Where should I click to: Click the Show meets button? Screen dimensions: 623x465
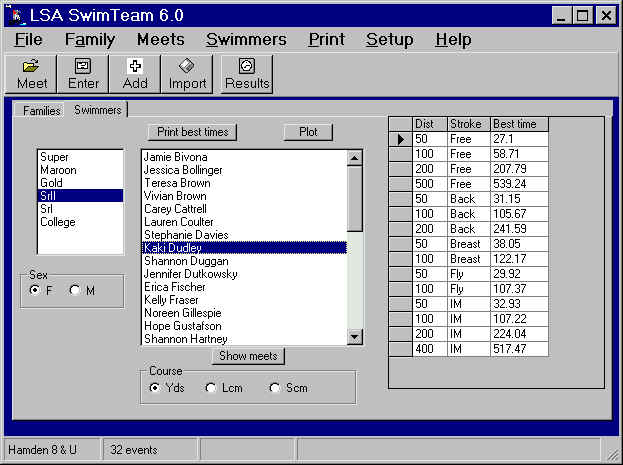248,356
